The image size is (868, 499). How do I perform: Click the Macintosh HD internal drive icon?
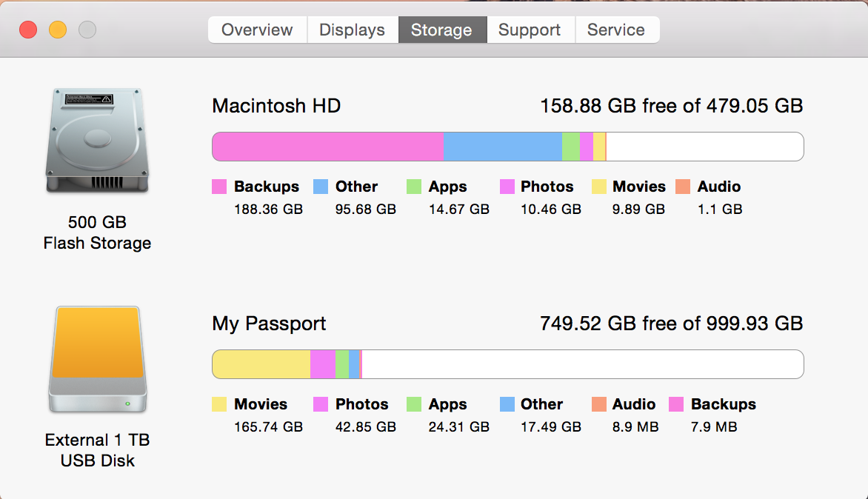pyautogui.click(x=98, y=141)
